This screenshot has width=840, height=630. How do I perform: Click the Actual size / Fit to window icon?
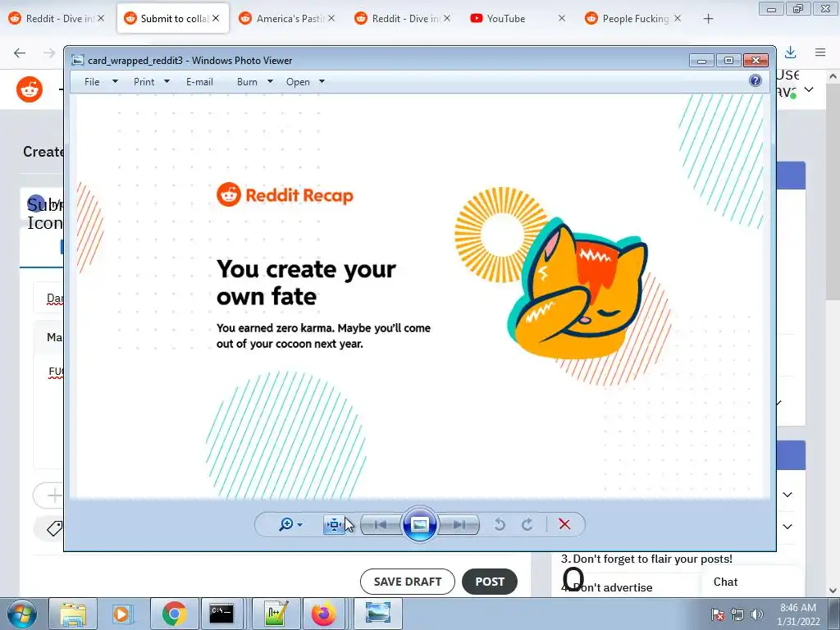coord(335,524)
